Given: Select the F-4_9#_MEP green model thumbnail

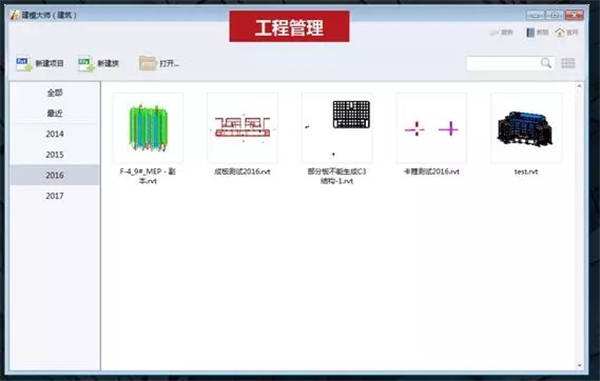Looking at the screenshot, I should coord(148,128).
